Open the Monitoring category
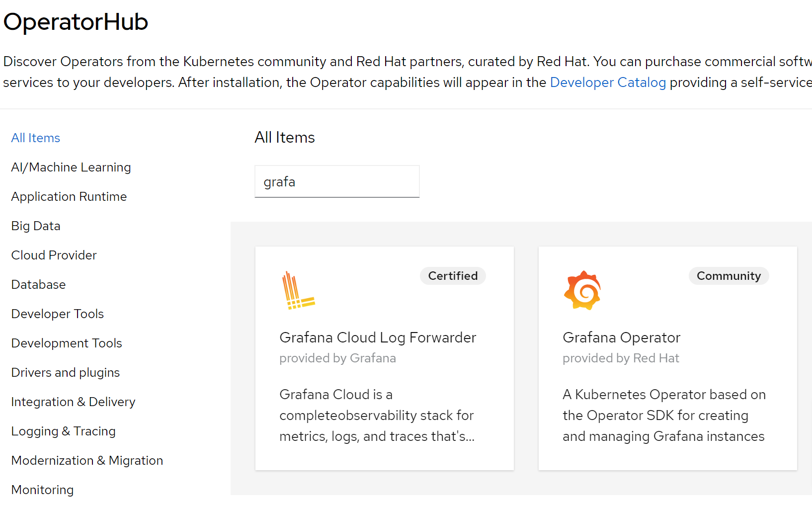The image size is (812, 506). tap(43, 490)
